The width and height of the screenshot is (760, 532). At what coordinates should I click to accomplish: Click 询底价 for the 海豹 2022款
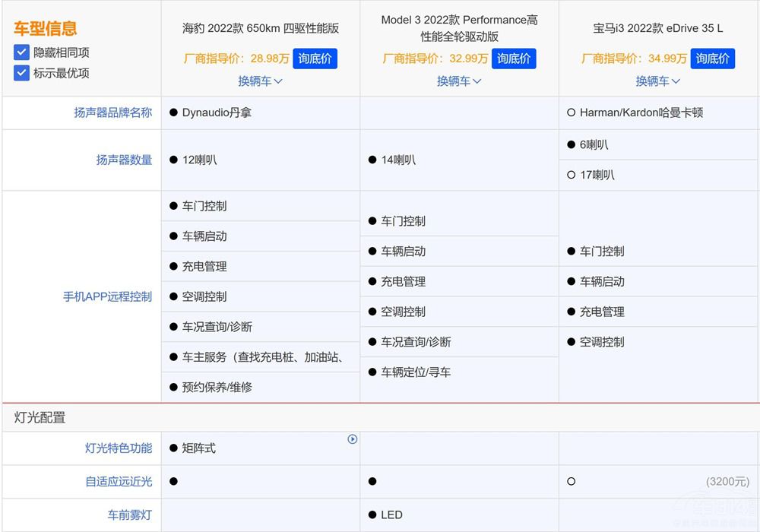coord(315,58)
